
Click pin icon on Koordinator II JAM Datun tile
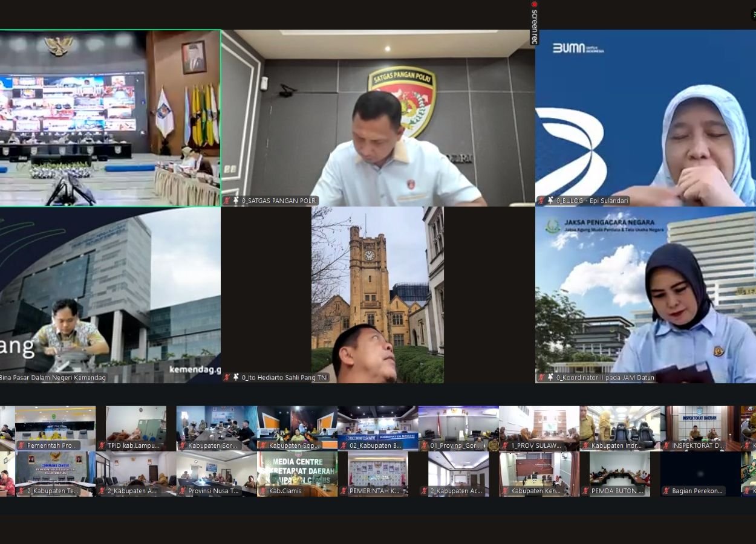point(550,377)
